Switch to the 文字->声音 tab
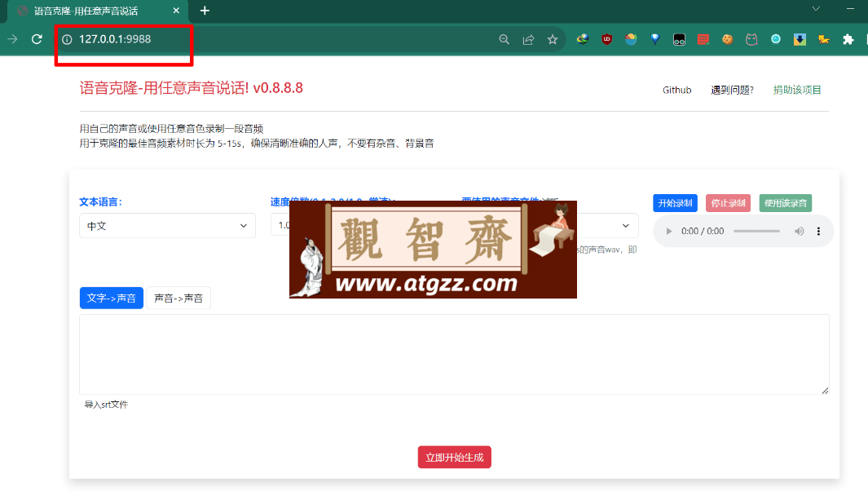Image resolution: width=868 pixels, height=500 pixels. coord(112,298)
